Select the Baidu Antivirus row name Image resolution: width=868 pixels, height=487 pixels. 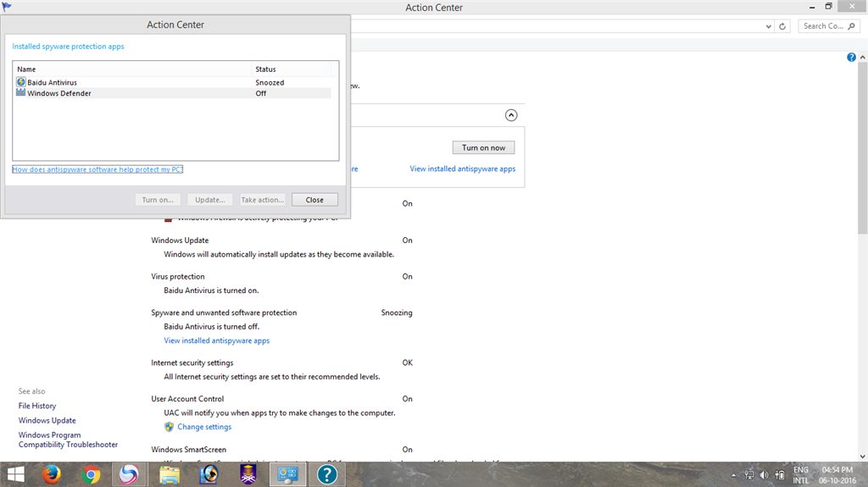coord(52,82)
